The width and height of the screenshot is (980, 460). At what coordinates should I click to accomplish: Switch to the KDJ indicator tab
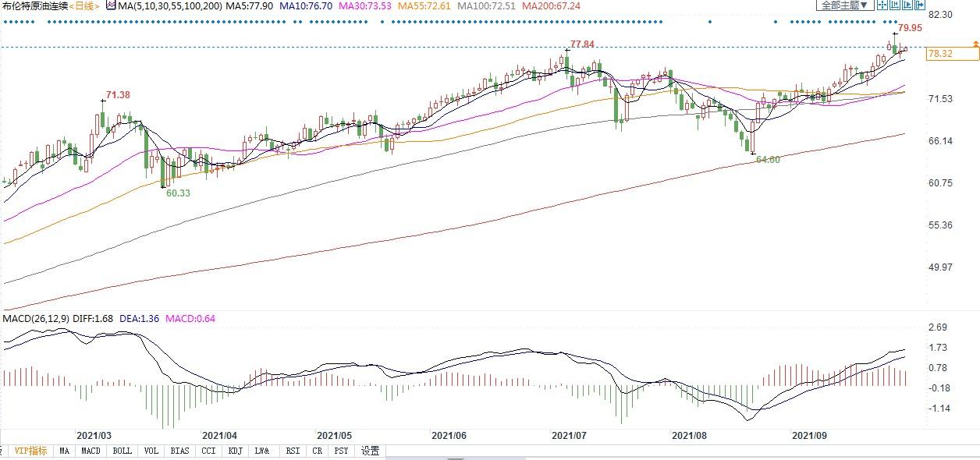pos(234,451)
